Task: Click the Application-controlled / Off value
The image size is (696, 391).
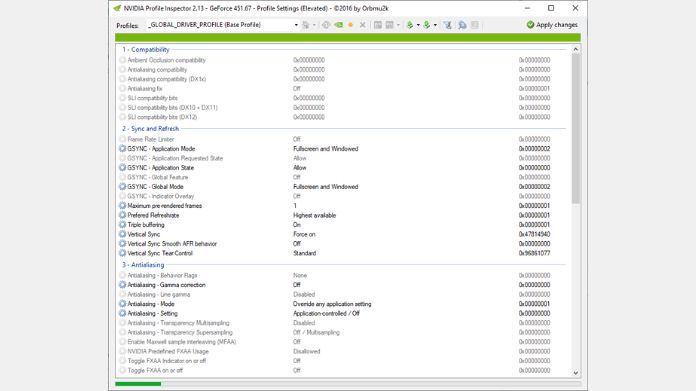Action: click(x=326, y=313)
